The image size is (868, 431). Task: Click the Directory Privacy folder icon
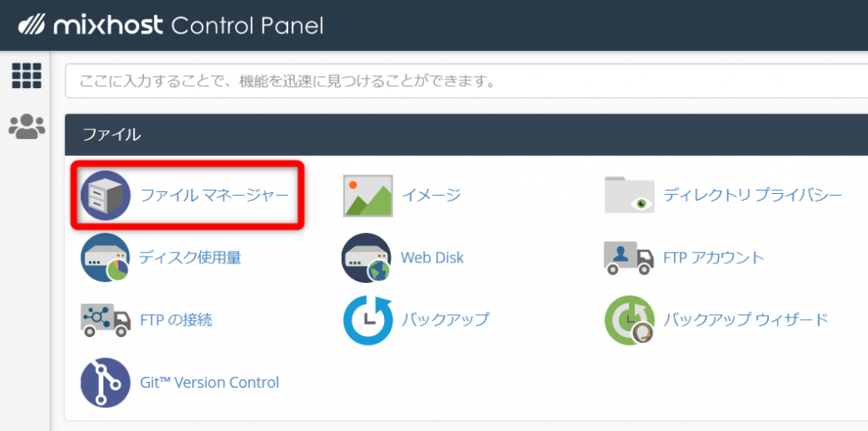[x=629, y=196]
